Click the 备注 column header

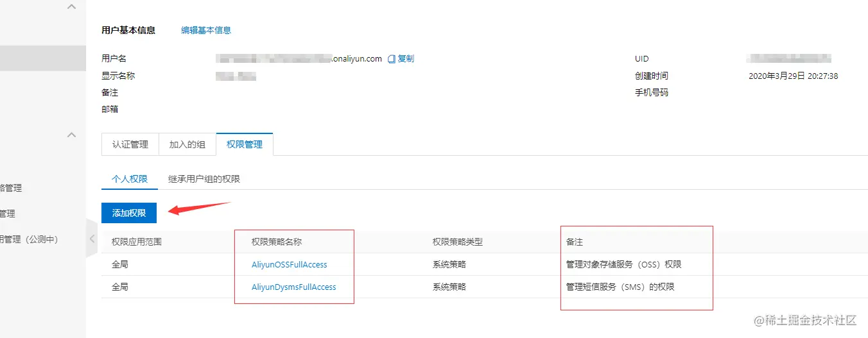(575, 242)
